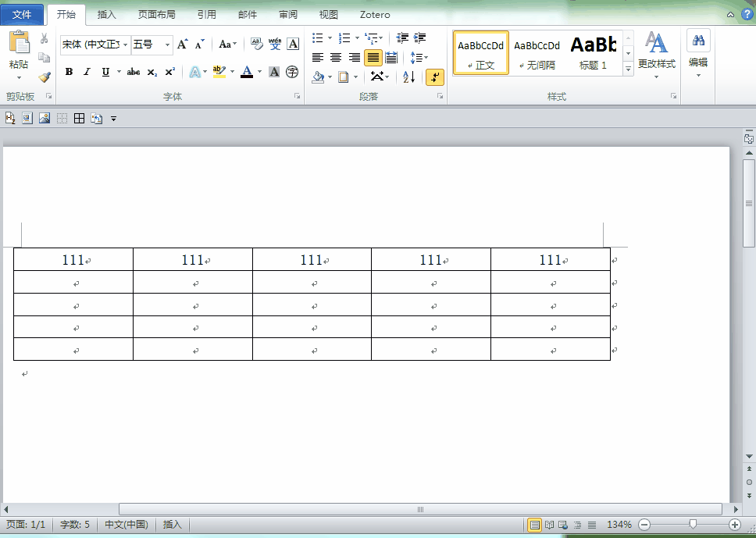756x538 pixels.
Task: Apply distributed alignment
Action: click(x=391, y=57)
